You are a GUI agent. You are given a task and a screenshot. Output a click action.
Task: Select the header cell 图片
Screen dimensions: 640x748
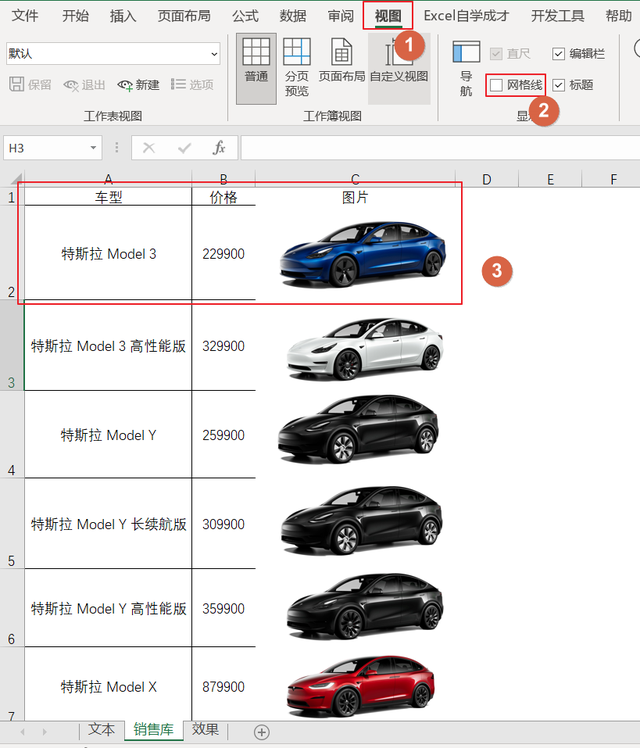point(355,197)
